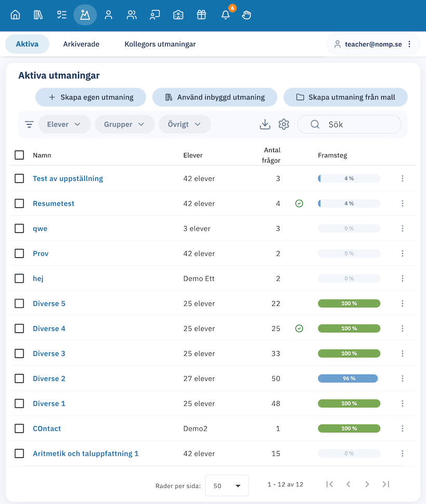This screenshot has height=504, width=426.
Task: Expand the Övrigt filter dropdown
Action: (185, 124)
